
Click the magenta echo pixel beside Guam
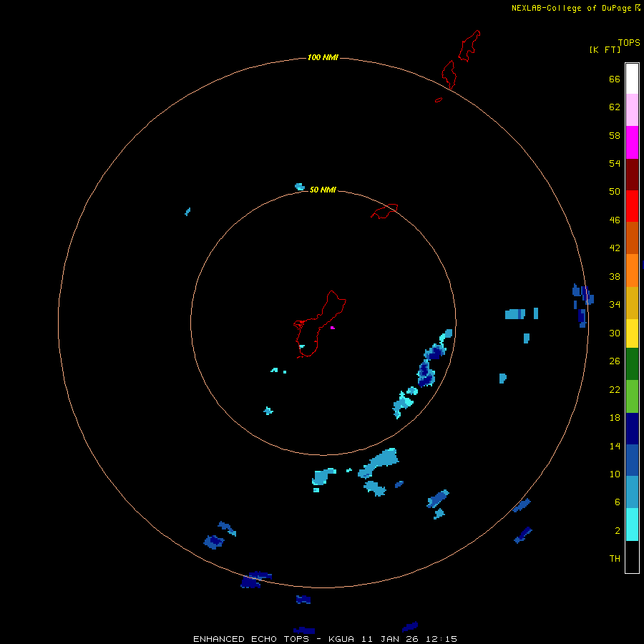click(x=332, y=328)
